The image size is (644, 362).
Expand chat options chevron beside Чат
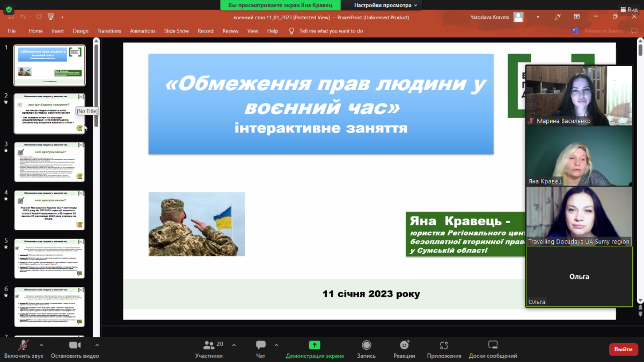276,345
